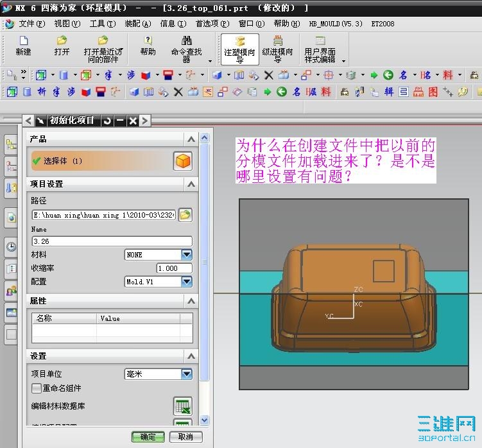Image resolution: width=482 pixels, height=448 pixels.
Task: Open the History clock tab in resource bar
Action: coord(12,246)
